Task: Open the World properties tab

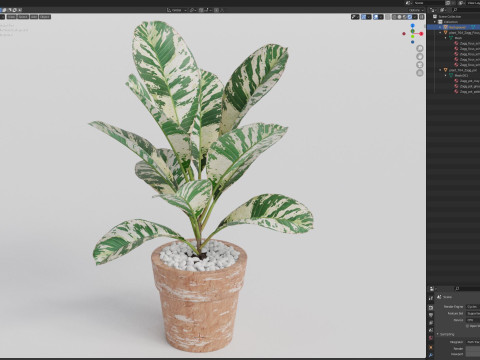Action: tap(431, 338)
